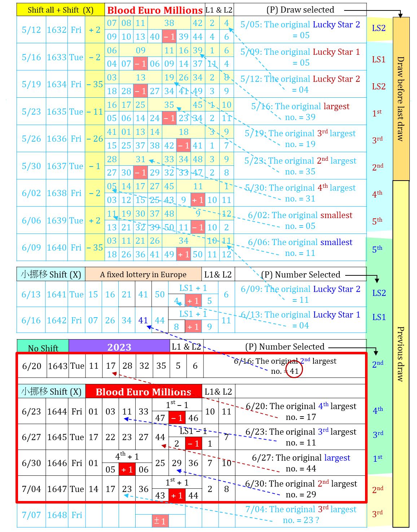Select the date cell '6/06'
Screen dimensions: 417x532
tap(31, 221)
